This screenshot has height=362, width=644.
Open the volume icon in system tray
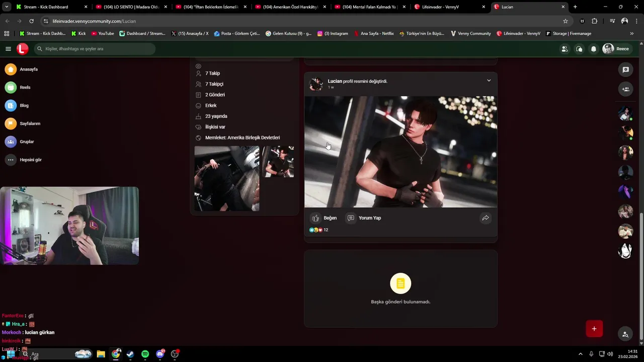[610, 354]
